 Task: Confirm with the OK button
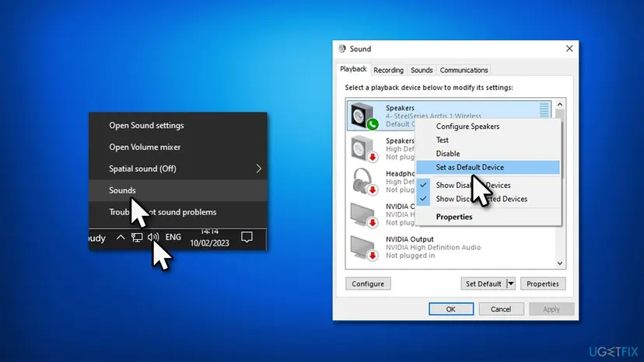click(x=451, y=309)
